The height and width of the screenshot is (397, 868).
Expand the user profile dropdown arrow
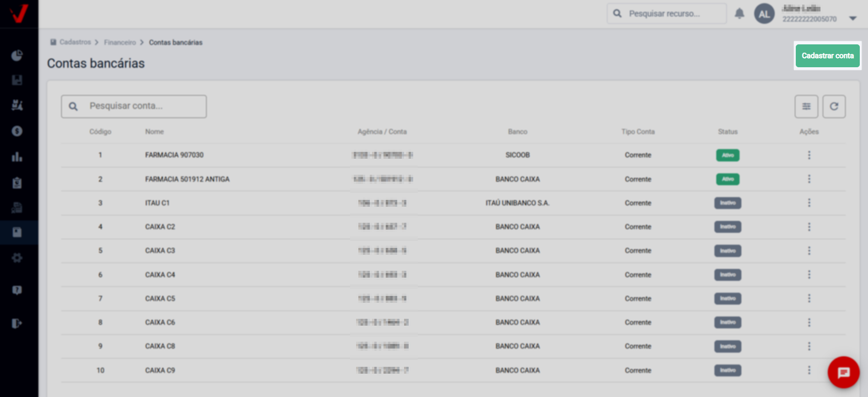pyautogui.click(x=852, y=18)
